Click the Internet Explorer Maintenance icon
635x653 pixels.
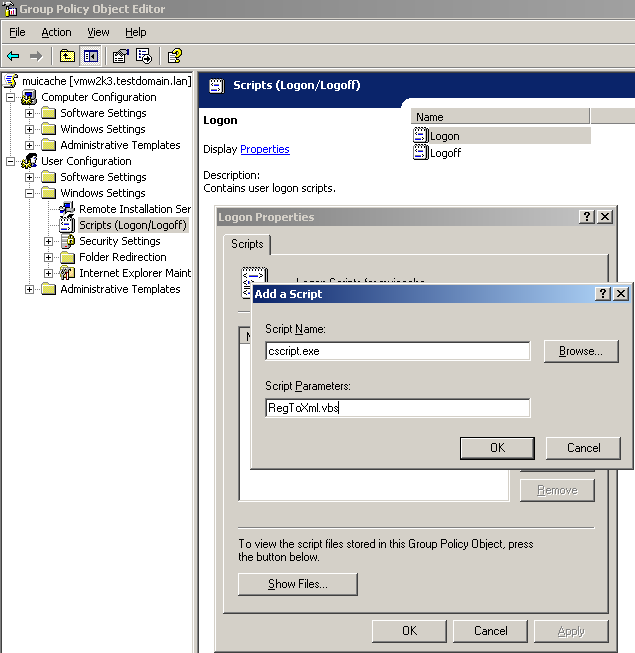tap(67, 273)
